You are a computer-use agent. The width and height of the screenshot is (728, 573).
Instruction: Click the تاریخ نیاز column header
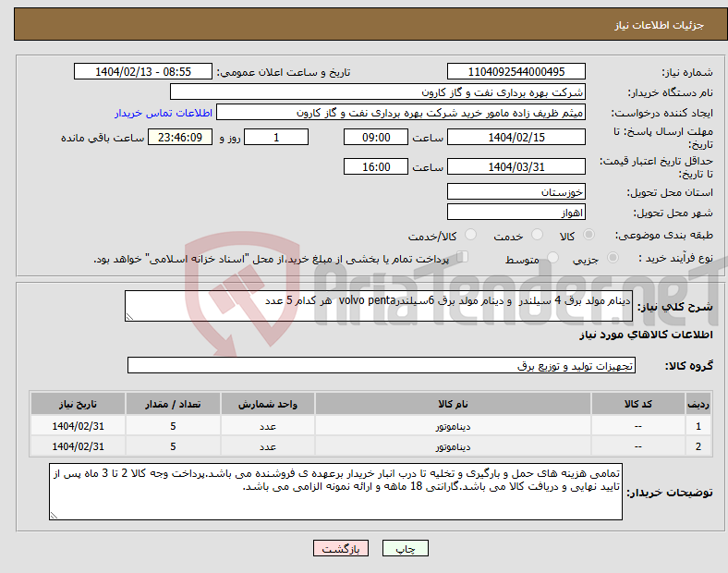(x=78, y=404)
